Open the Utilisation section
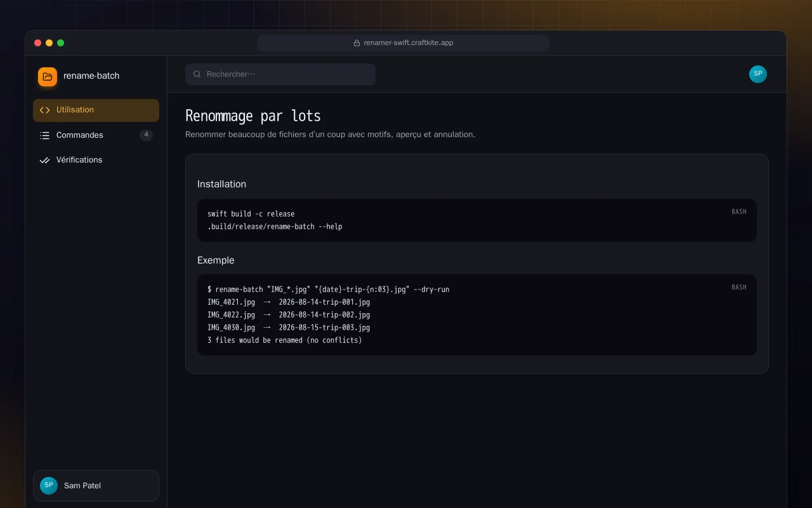This screenshot has height=508, width=812. coord(96,110)
